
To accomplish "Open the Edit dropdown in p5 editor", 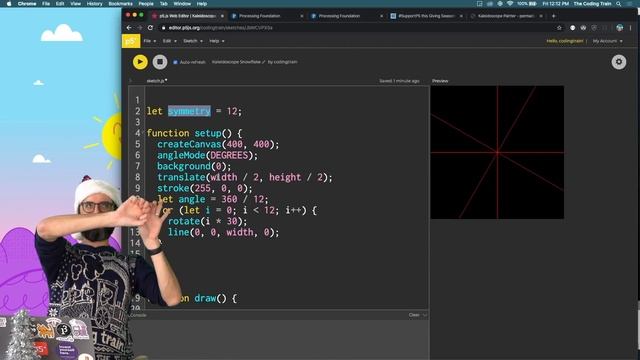I will click(x=169, y=41).
